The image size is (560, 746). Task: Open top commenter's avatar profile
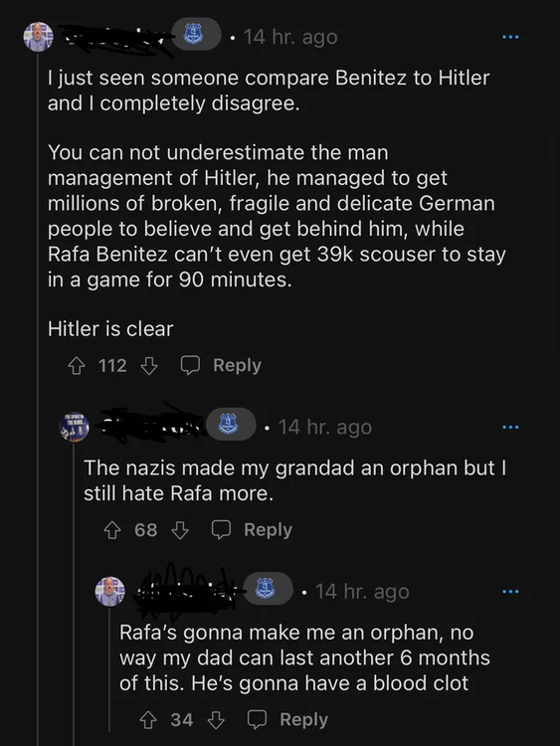point(39,37)
